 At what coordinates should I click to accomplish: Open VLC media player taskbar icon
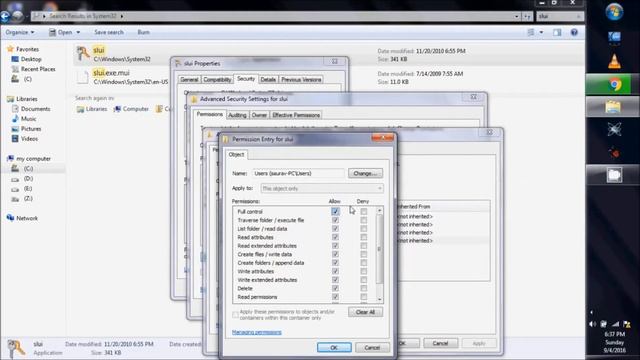coord(614,61)
